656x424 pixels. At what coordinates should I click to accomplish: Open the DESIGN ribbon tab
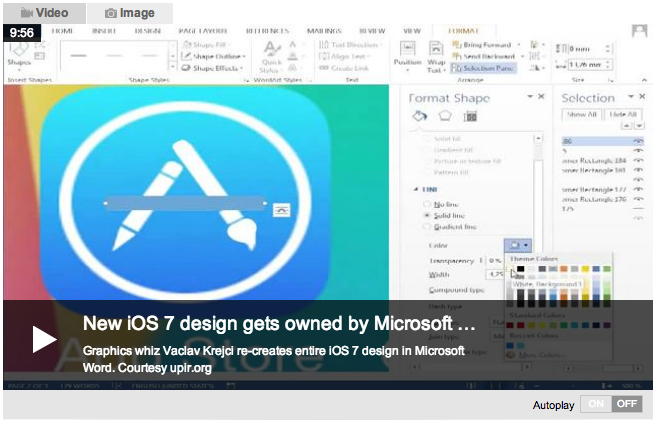pos(148,31)
